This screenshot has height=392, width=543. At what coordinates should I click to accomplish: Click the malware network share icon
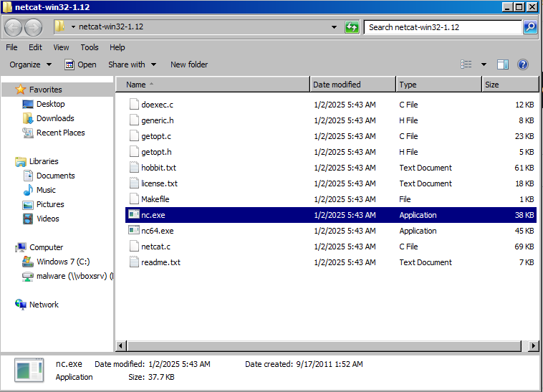coord(28,277)
